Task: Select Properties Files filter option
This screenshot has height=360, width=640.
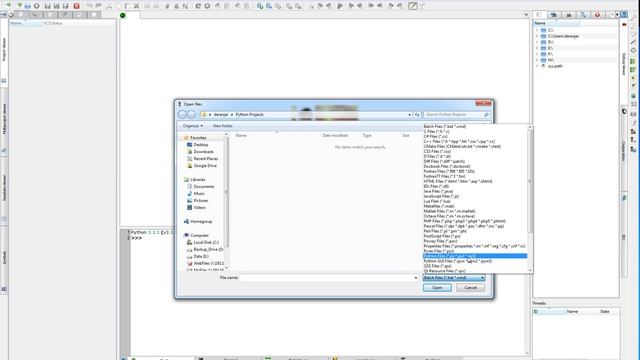Action: coord(474,246)
